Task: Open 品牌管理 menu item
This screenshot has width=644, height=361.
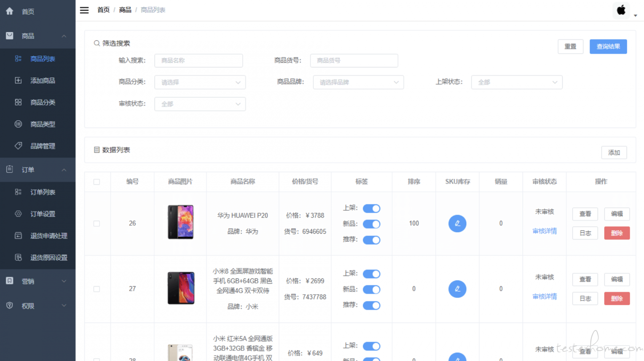Action: coord(38,146)
